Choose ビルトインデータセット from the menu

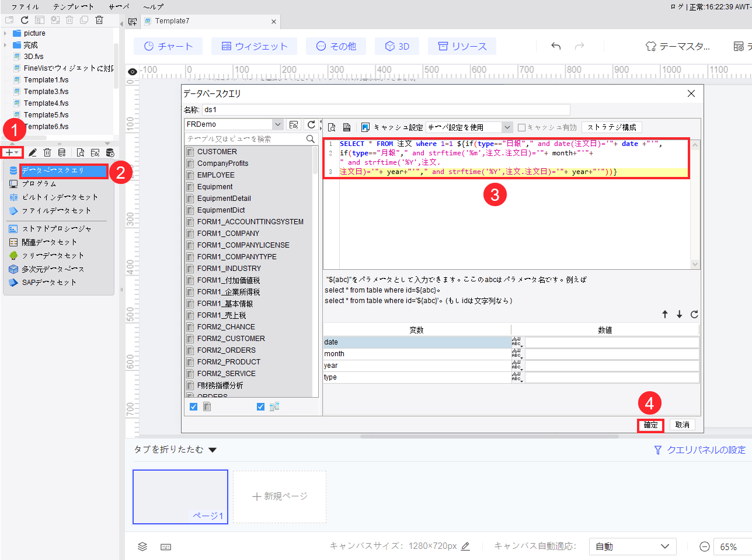(60, 197)
